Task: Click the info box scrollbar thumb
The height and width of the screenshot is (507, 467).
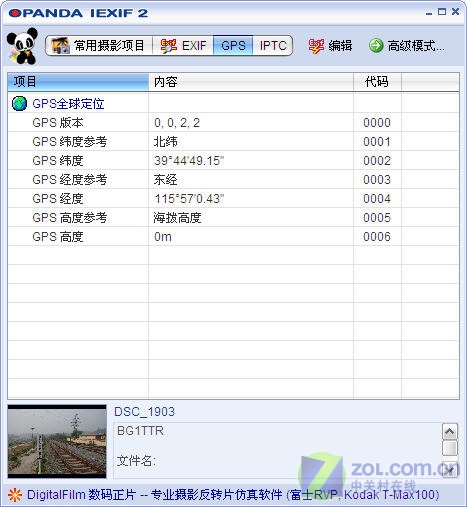Action: pos(450,448)
